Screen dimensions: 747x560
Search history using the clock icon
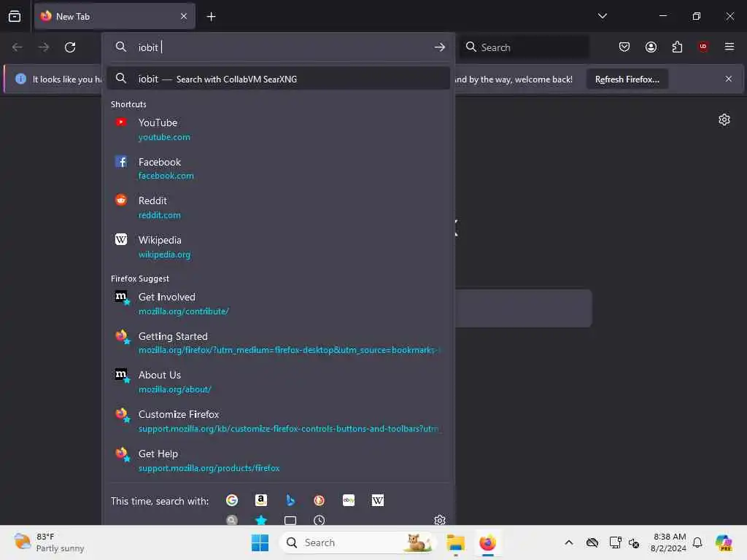point(320,520)
